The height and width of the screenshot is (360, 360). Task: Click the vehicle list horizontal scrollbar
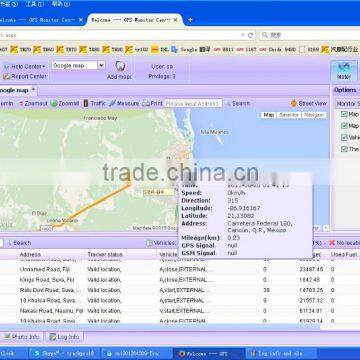pyautogui.click(x=160, y=327)
